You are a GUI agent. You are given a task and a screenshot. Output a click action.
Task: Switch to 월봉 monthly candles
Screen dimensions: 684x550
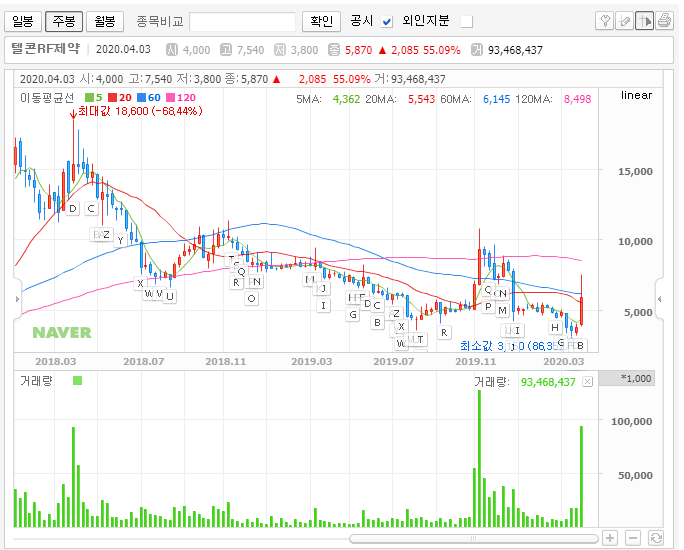click(105, 21)
